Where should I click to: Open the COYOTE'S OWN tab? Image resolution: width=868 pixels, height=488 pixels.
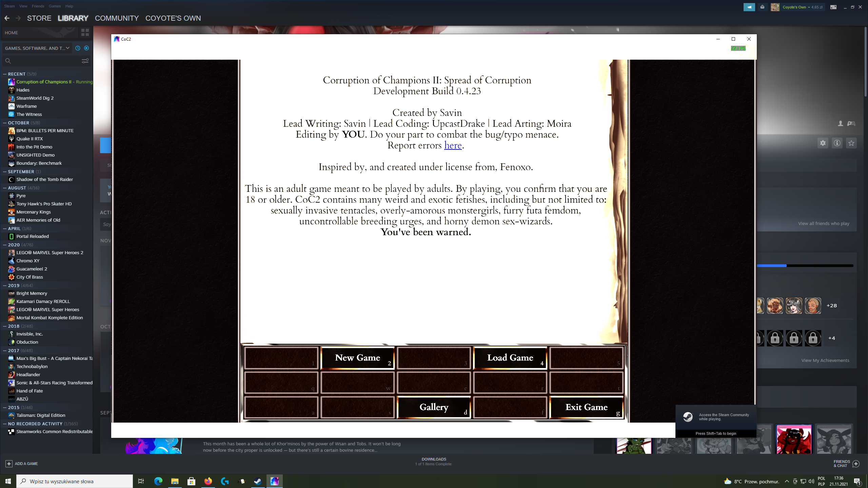pyautogui.click(x=173, y=18)
